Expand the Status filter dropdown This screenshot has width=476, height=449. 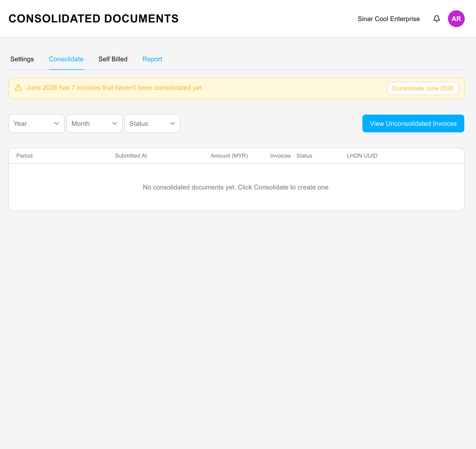152,123
